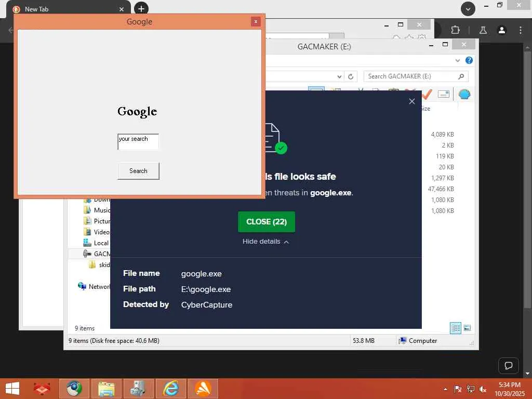The height and width of the screenshot is (399, 532).
Task: Click the network tray icon
Action: coord(471,389)
